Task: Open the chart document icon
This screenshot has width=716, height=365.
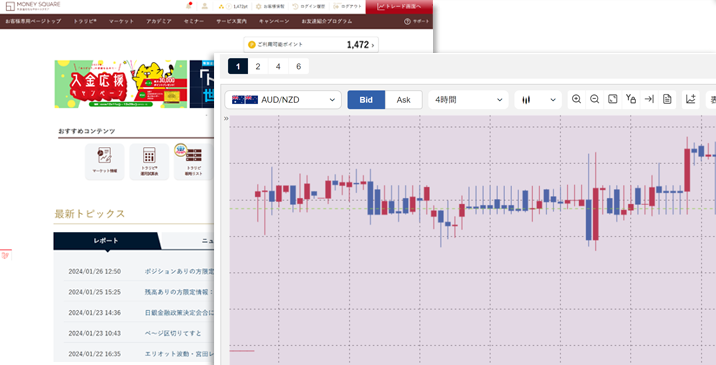Action: point(667,99)
